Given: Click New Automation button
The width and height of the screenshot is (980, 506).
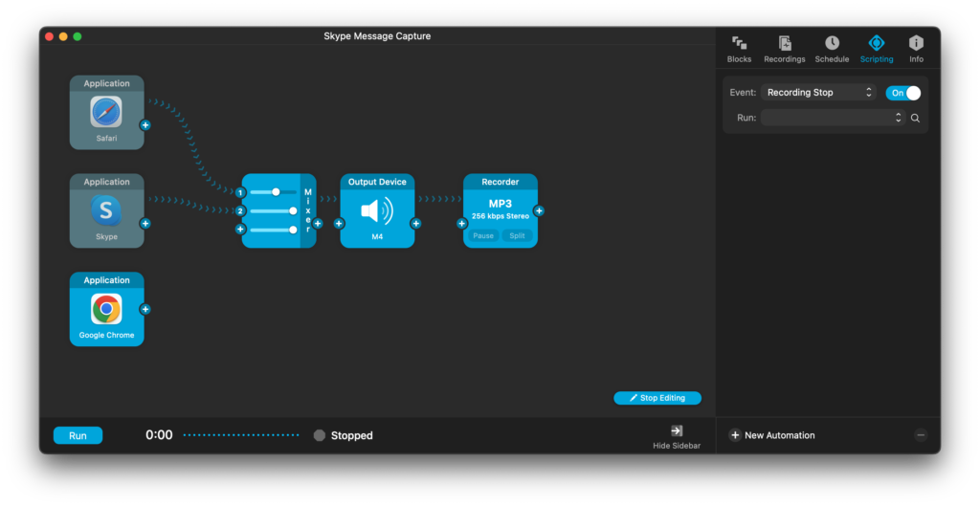Looking at the screenshot, I should 772,435.
